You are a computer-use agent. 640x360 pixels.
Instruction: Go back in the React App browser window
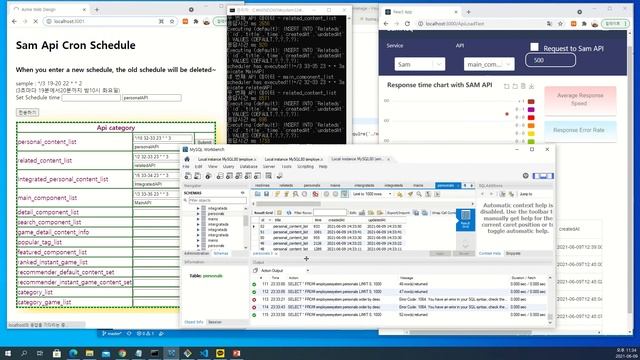click(386, 24)
